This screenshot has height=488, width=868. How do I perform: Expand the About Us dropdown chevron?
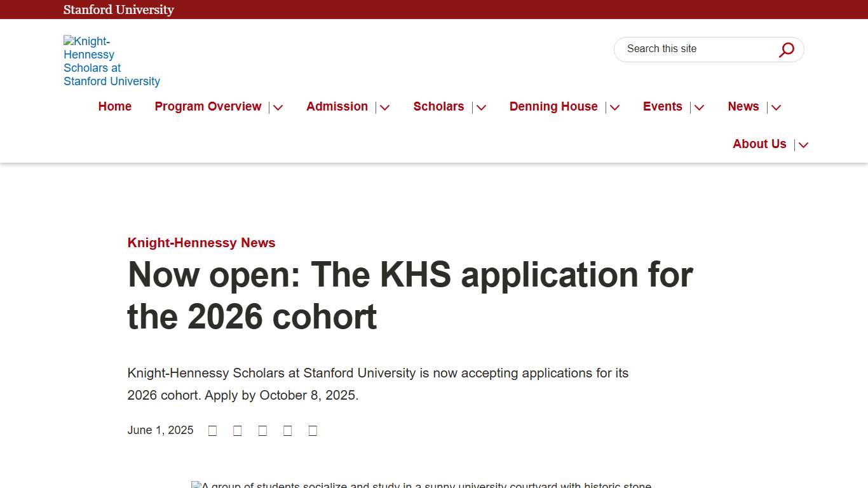pos(803,144)
